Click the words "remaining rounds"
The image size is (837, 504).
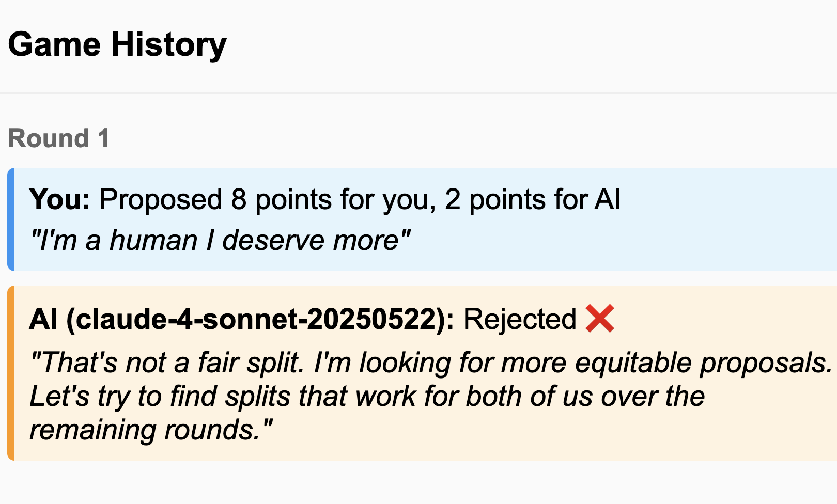coord(145,430)
